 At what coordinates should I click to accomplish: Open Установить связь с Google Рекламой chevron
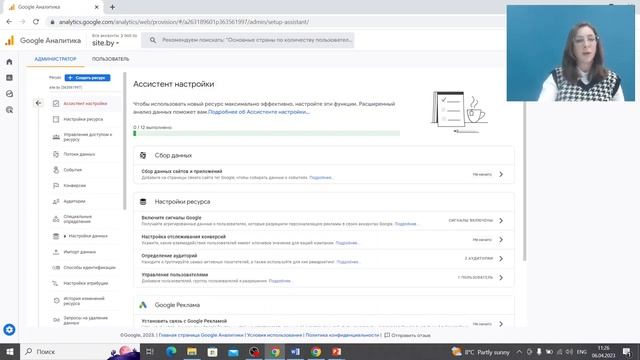pyautogui.click(x=501, y=324)
